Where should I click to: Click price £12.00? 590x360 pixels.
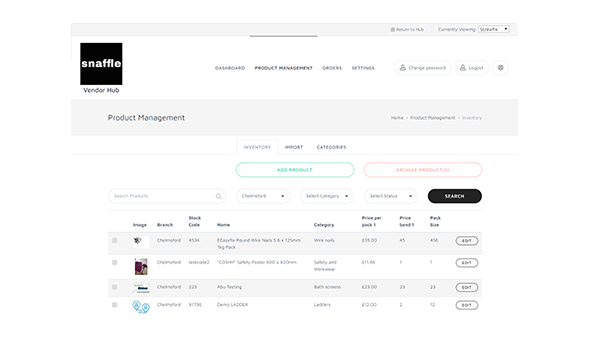[x=369, y=305]
